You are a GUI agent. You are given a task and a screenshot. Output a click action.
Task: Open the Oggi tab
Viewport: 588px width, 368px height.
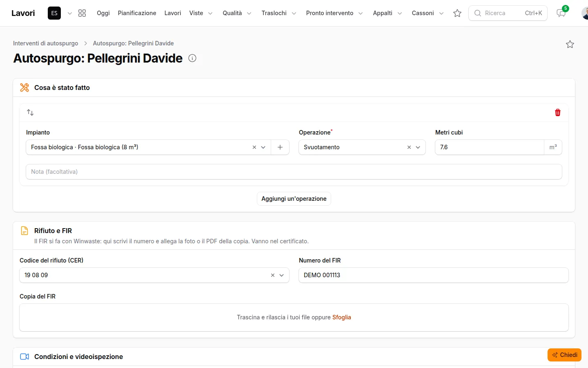click(x=103, y=13)
